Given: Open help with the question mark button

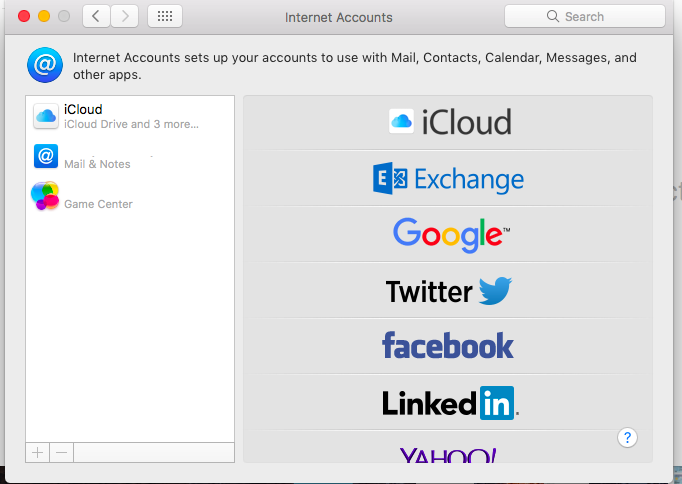Looking at the screenshot, I should (x=627, y=437).
